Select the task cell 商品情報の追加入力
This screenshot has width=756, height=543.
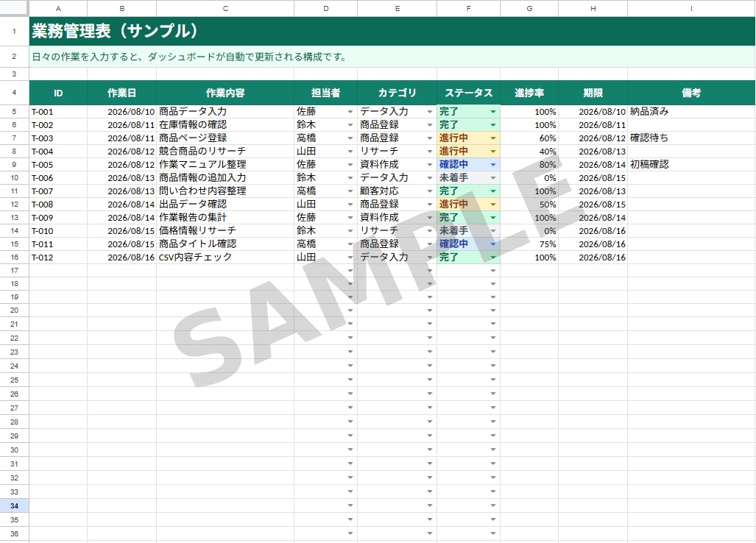coord(225,178)
